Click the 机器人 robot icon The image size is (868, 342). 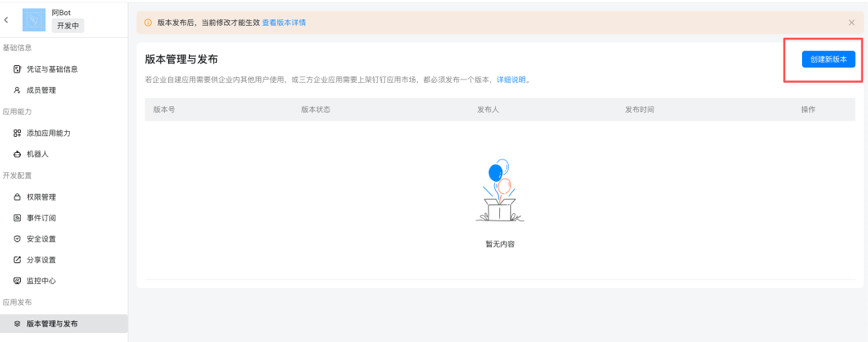click(x=17, y=154)
